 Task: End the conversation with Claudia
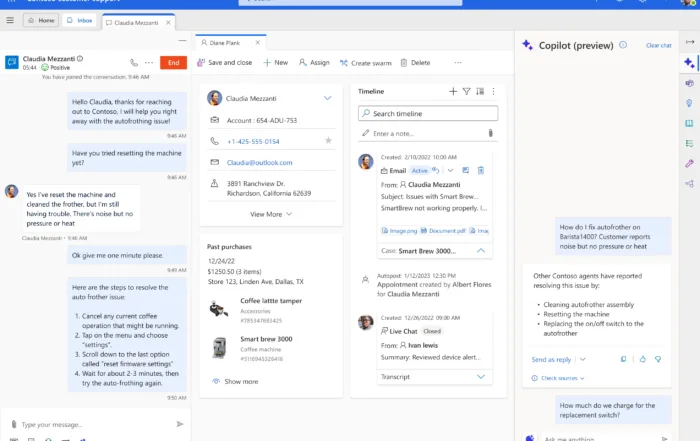173,63
